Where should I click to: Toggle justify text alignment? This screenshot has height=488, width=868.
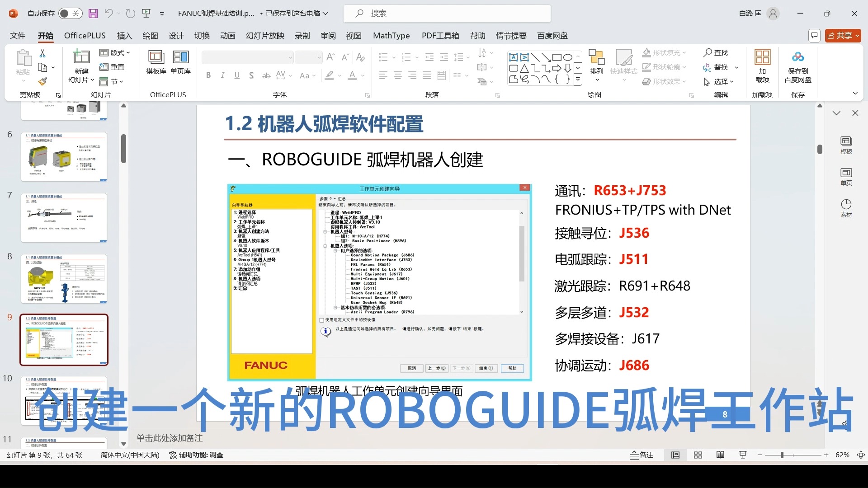pyautogui.click(x=427, y=75)
